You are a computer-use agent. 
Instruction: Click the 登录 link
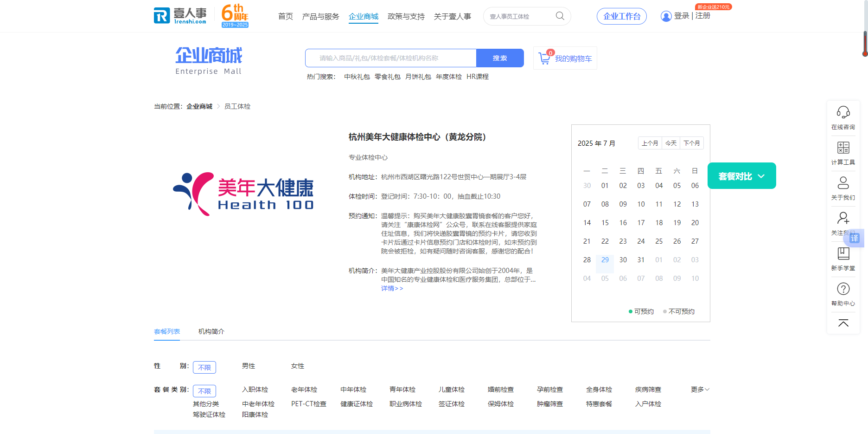point(682,16)
